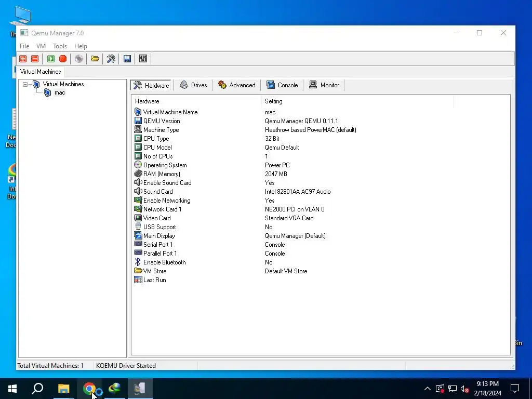
Task: Click the CPU Type chip icon
Action: 138,138
